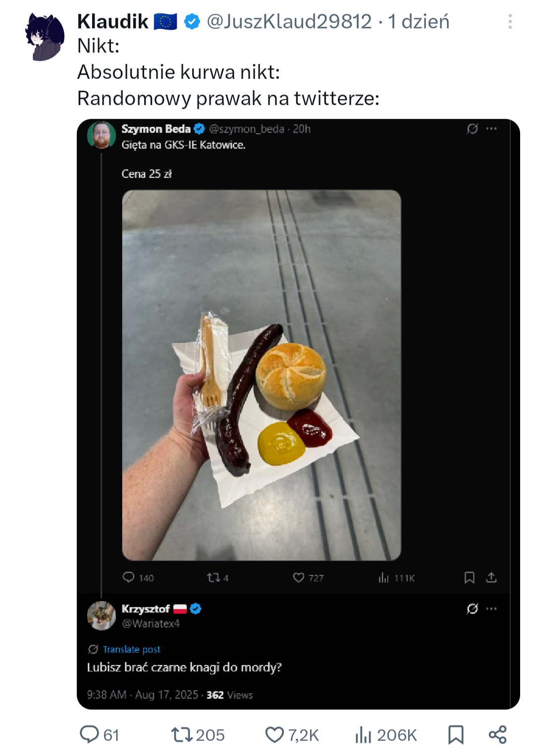
Task: View post analytics showing 206K views
Action: 363,735
